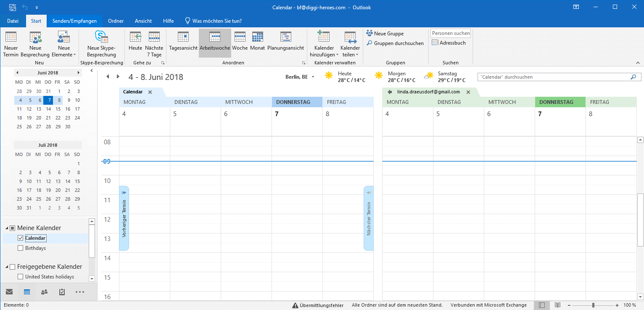Switch to normal view in status bar

coord(542,305)
